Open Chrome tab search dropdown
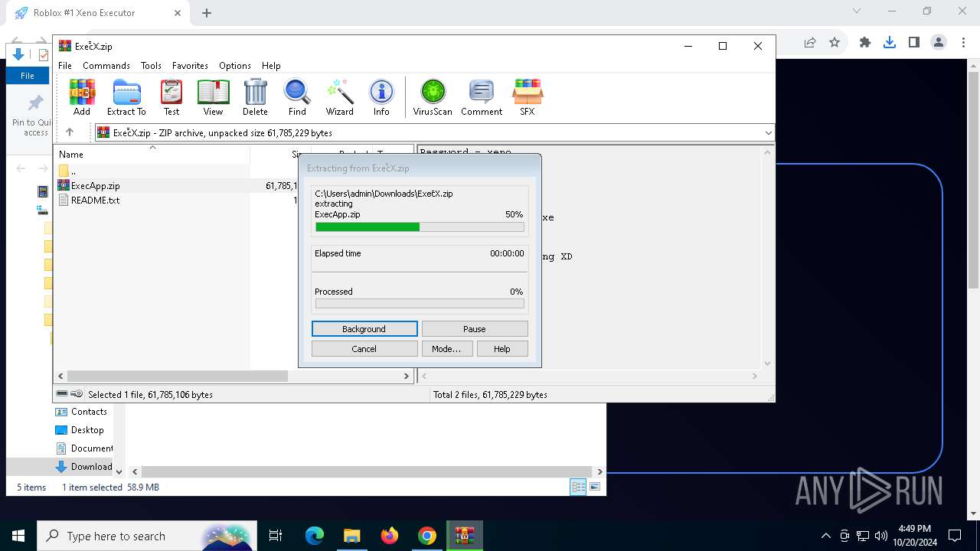Image resolution: width=980 pixels, height=551 pixels. pos(857,11)
